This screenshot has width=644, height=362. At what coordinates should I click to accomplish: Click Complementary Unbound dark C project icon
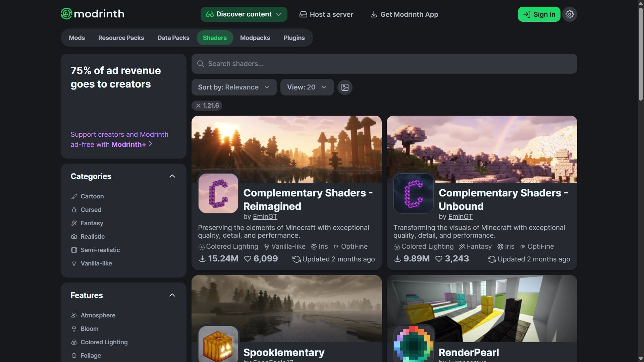(414, 193)
